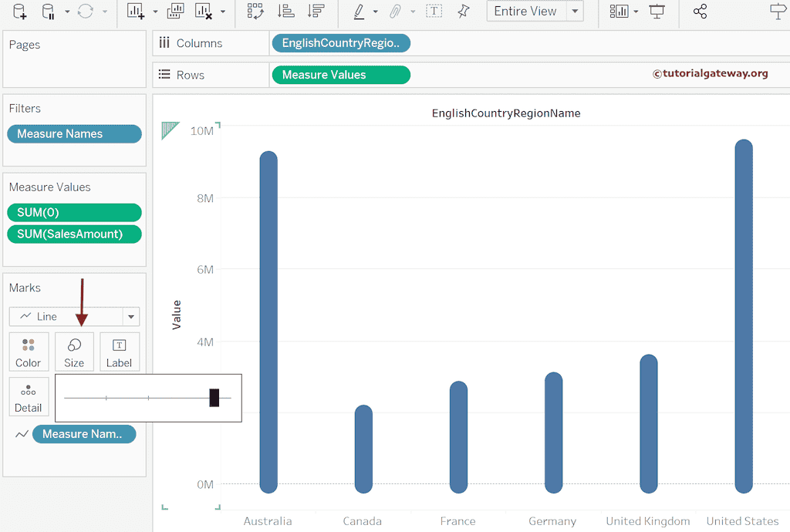Click the Label button in Marks

click(x=120, y=352)
